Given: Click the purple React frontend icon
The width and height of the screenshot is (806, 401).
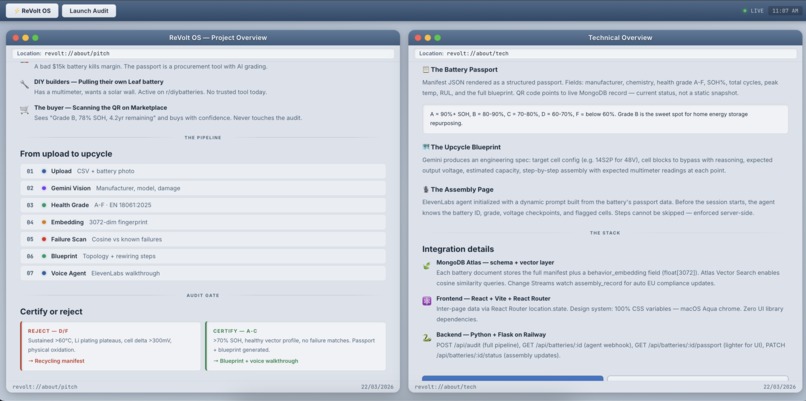Looking at the screenshot, I should click(x=427, y=302).
